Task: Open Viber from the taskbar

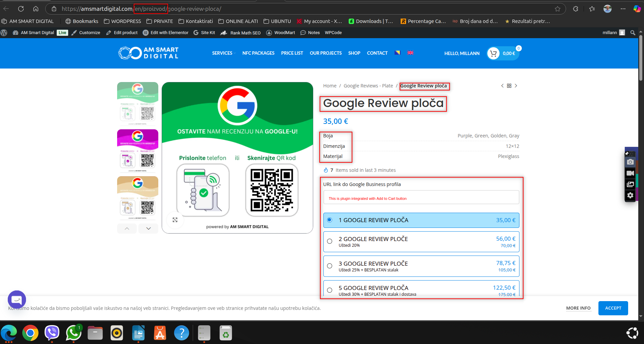Action: pos(52,333)
